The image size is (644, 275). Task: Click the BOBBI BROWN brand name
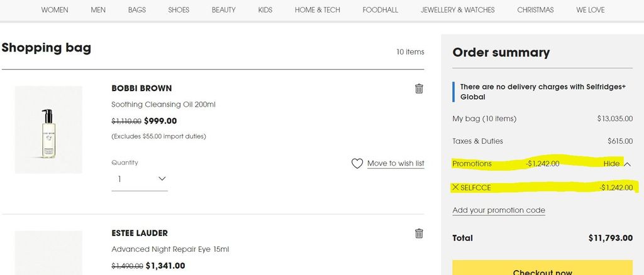click(142, 89)
